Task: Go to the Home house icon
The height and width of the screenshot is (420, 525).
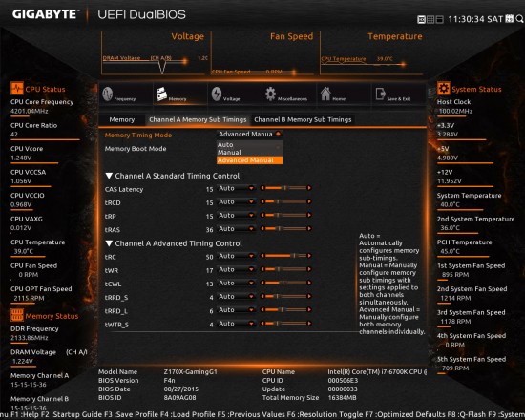Action: (x=325, y=94)
